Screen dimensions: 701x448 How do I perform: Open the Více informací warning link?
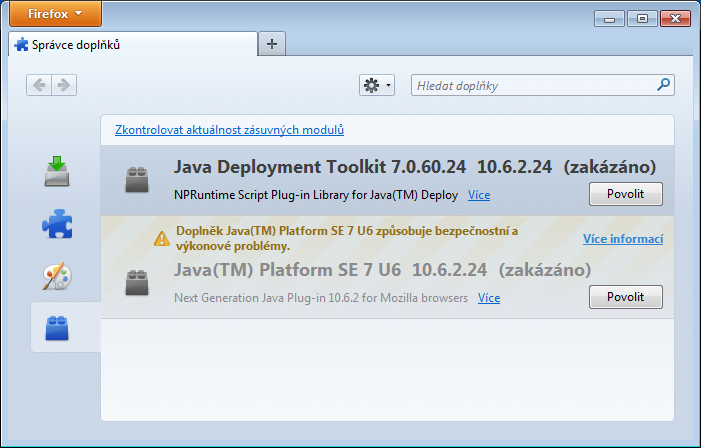pos(623,239)
